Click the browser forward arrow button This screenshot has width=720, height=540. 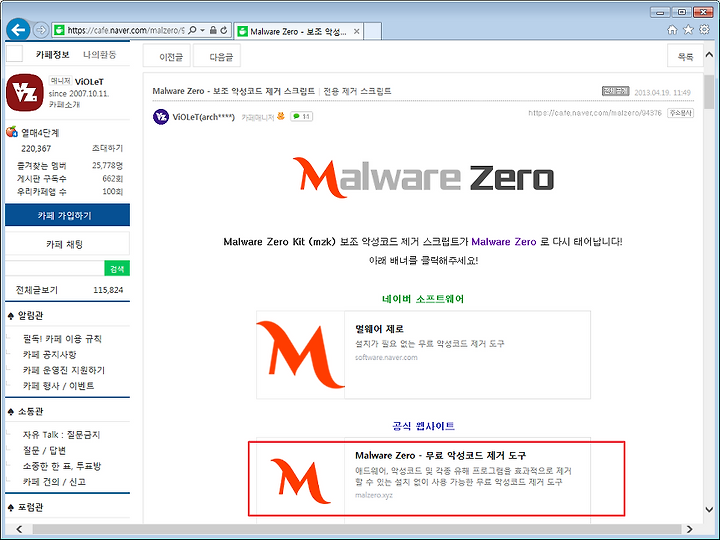41,30
